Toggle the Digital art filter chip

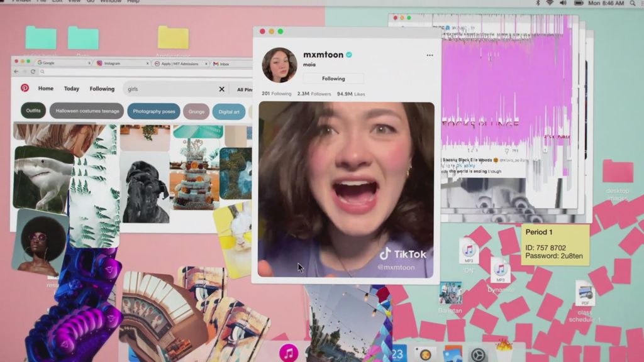(229, 112)
